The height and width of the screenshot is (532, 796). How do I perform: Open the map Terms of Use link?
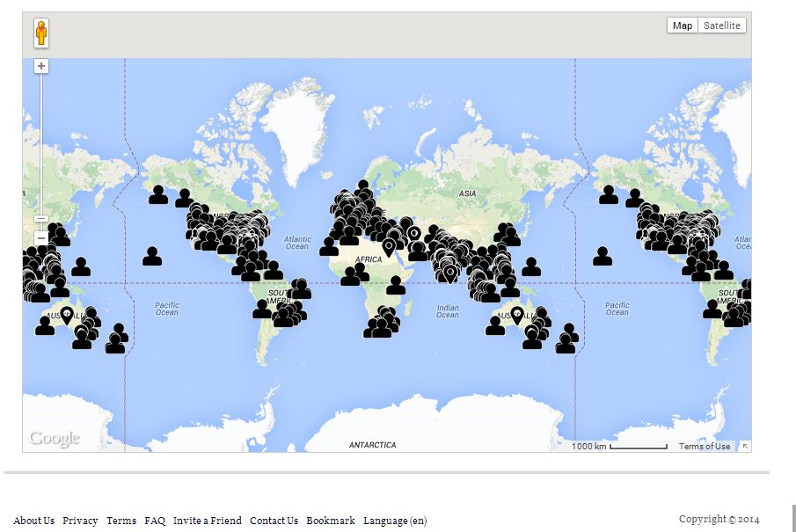pyautogui.click(x=704, y=447)
